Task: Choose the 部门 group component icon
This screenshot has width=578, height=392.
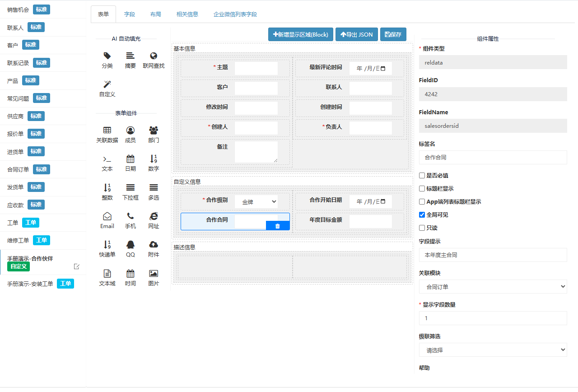Action: tap(154, 130)
